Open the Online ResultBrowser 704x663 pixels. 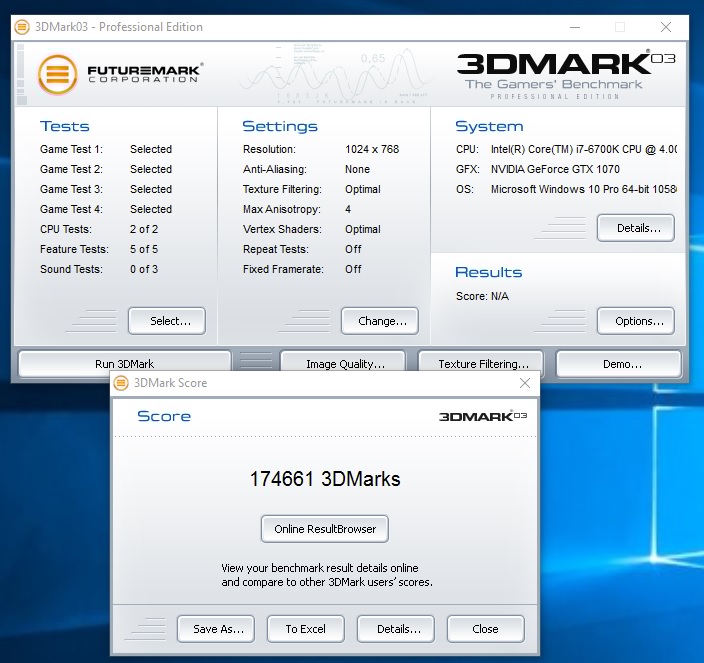[x=325, y=529]
